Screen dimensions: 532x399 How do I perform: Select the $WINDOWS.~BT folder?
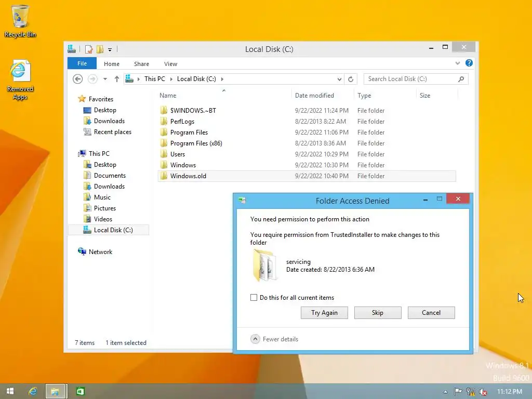307,110
